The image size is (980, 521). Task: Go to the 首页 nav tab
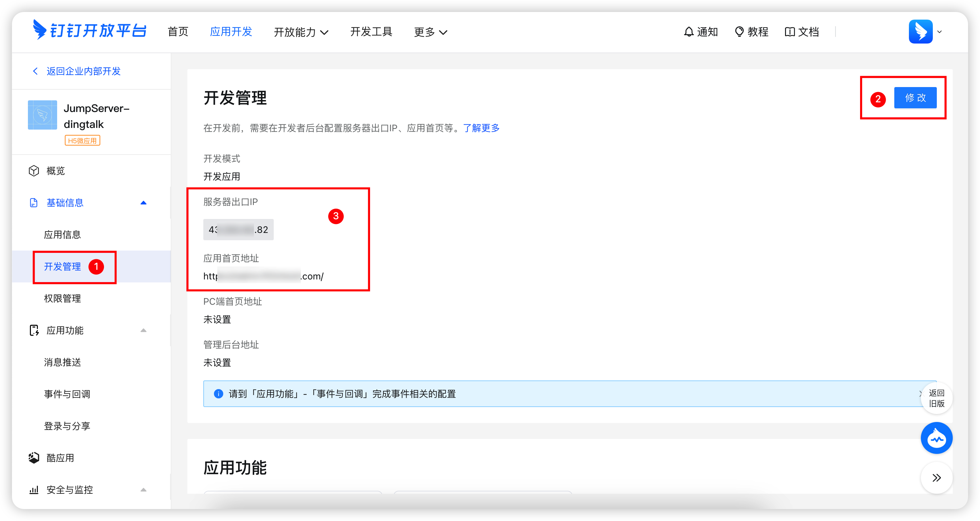[x=178, y=32]
